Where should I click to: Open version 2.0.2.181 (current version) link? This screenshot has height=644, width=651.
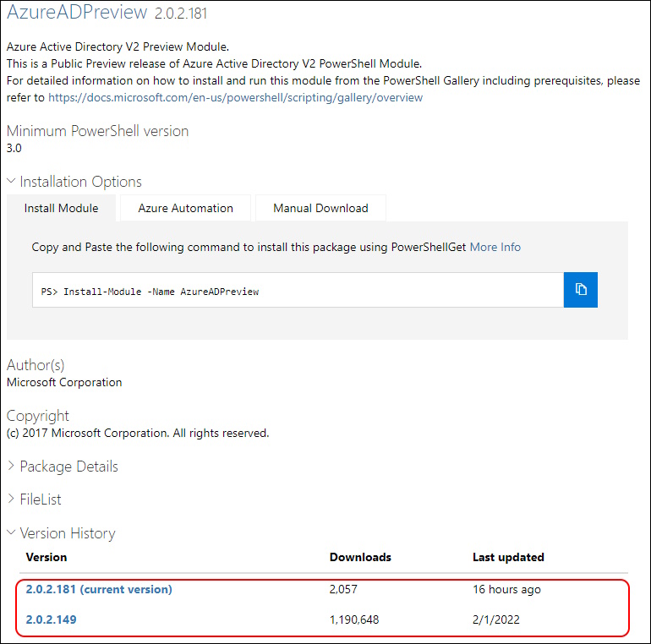(99, 589)
